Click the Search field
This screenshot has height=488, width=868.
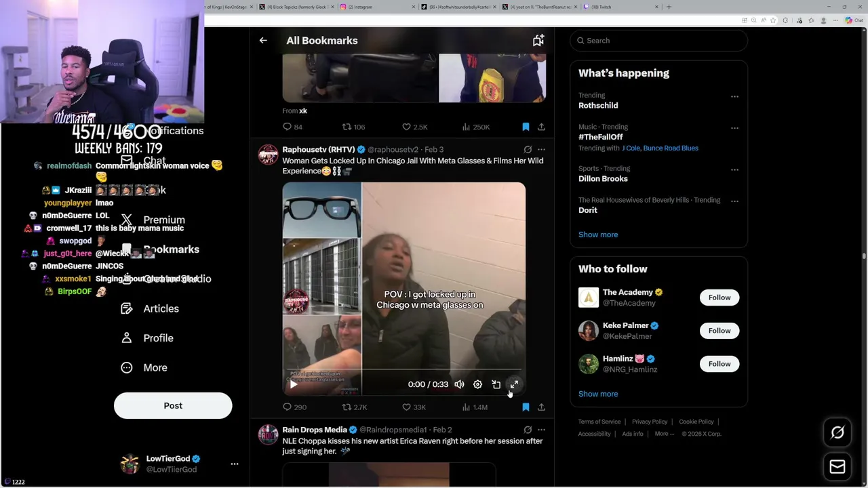point(658,41)
